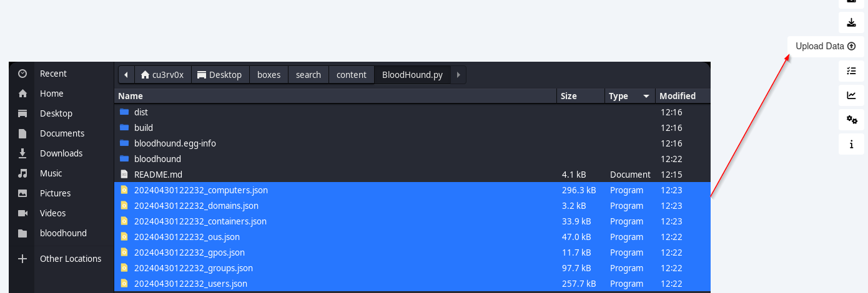Open the BloodHound settings gears icon

[851, 120]
